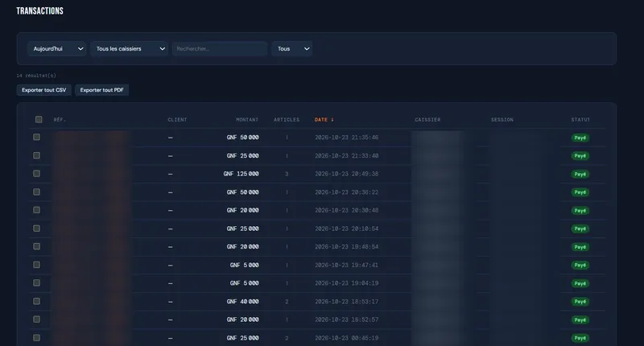Click the TRANSACTIONS page title
Image resolution: width=644 pixels, height=346 pixels.
click(x=39, y=11)
